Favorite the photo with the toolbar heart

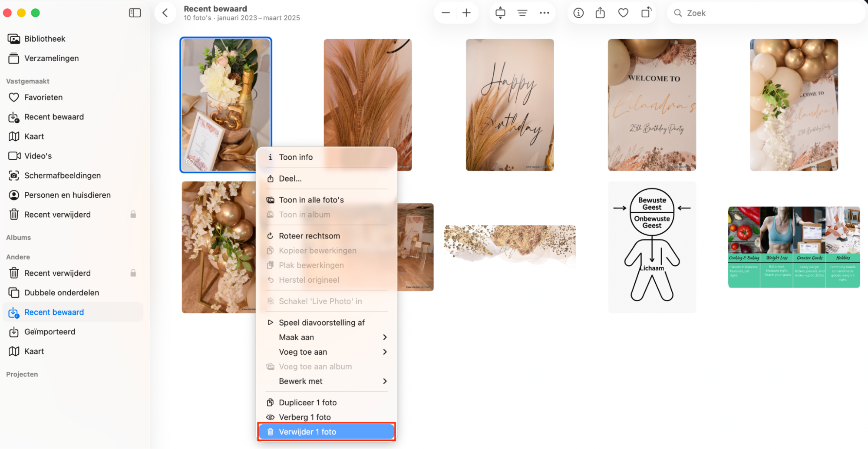point(623,13)
